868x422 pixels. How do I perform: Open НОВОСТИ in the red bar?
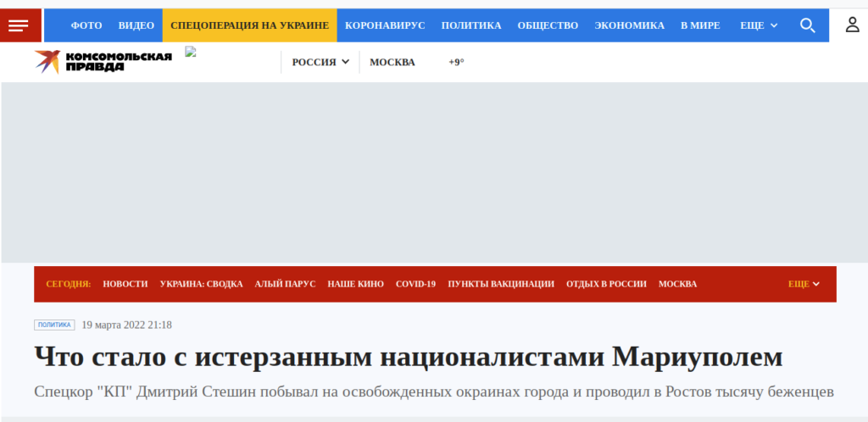coord(125,284)
